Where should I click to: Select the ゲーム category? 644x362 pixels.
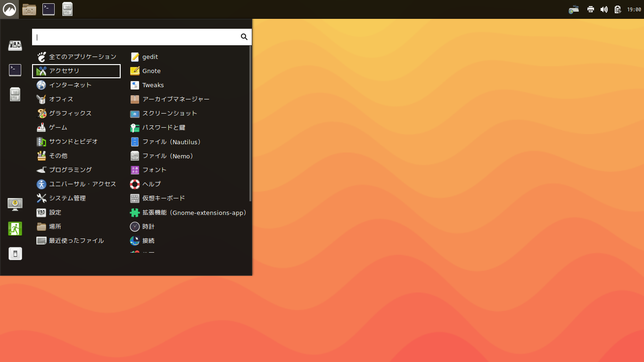[76, 128]
